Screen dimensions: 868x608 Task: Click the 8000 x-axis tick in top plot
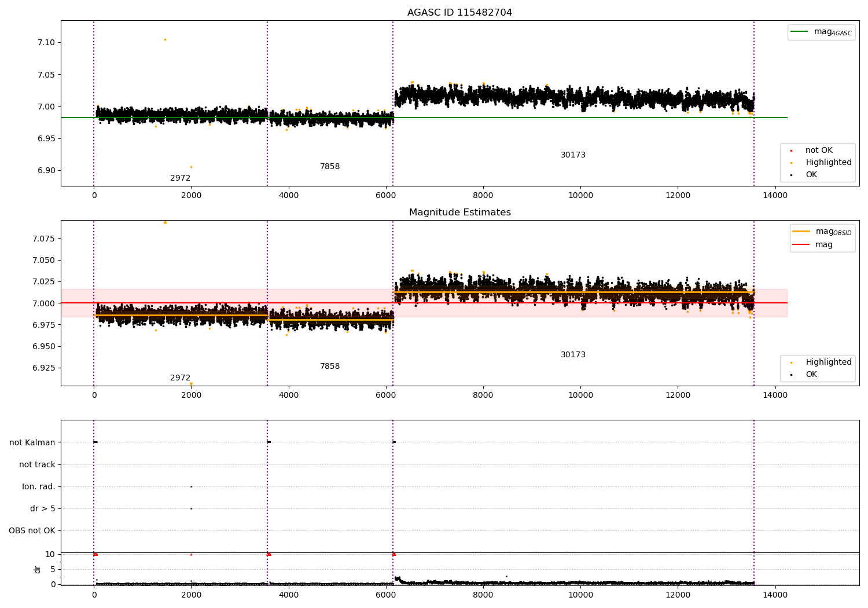483,195
